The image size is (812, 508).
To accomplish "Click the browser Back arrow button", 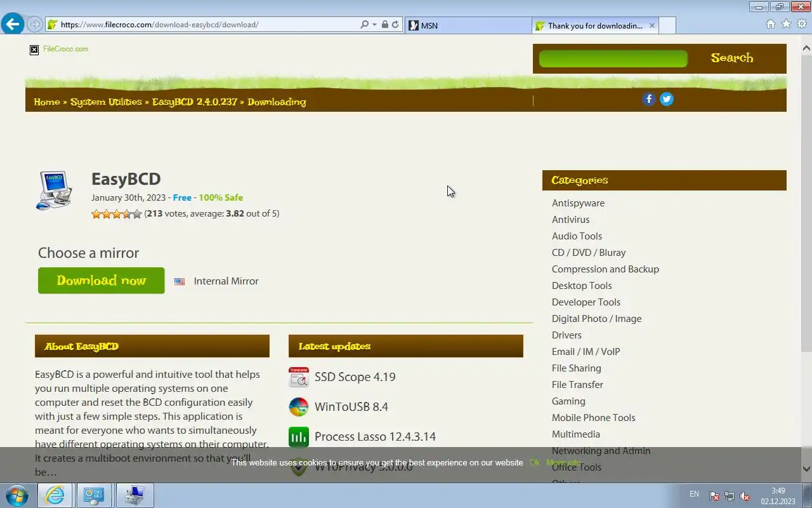I will pos(13,24).
